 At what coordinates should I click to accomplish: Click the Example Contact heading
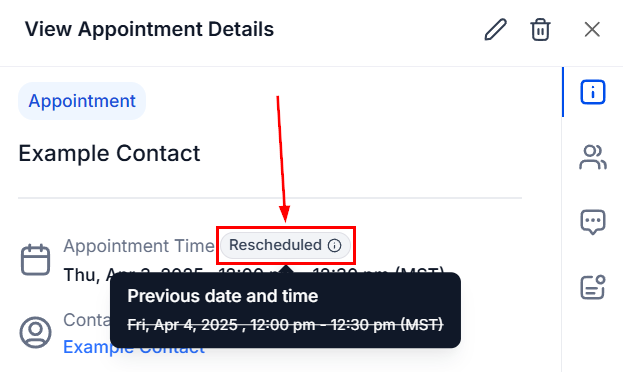(x=109, y=153)
